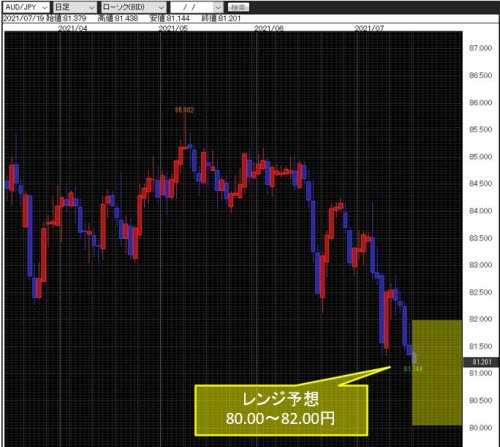Click the 85.500 price axis label
Screen dimensions: 500x447
click(x=480, y=129)
